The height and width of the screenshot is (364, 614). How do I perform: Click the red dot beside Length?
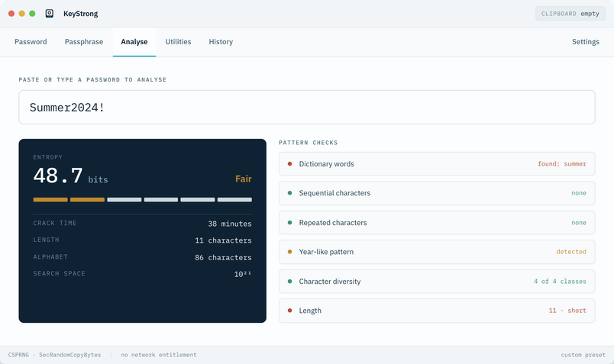(x=289, y=311)
